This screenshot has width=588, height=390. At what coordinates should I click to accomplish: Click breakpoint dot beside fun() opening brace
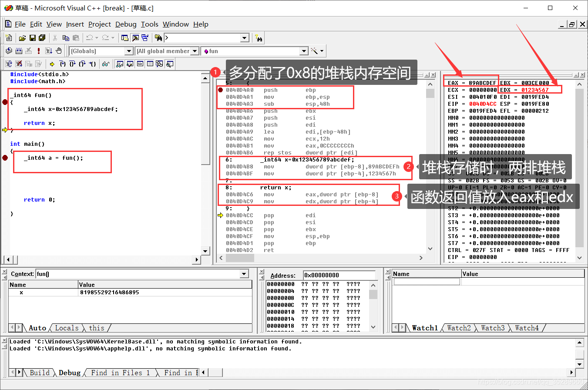5,102
